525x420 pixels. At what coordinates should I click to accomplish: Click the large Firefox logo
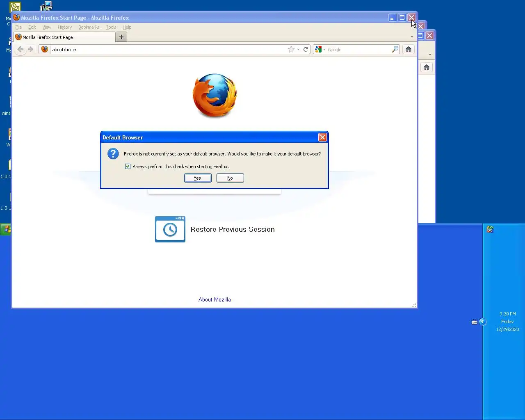[x=215, y=95]
